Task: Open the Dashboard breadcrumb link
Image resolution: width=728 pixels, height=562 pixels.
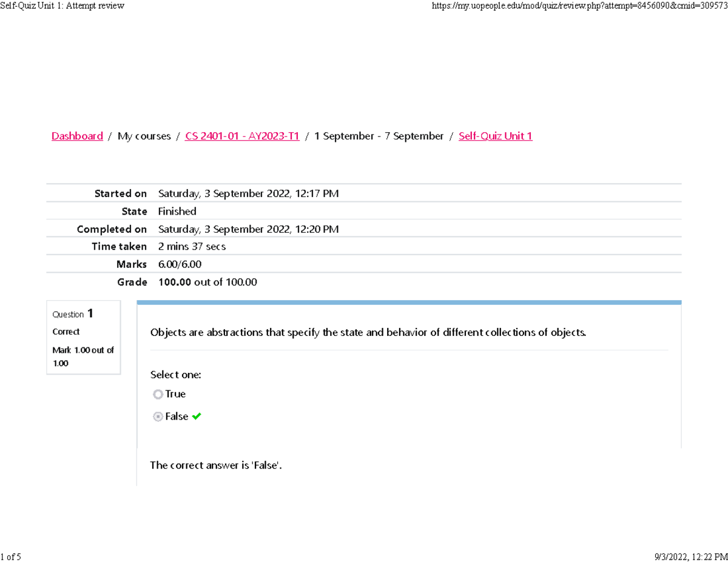Action: tap(77, 136)
